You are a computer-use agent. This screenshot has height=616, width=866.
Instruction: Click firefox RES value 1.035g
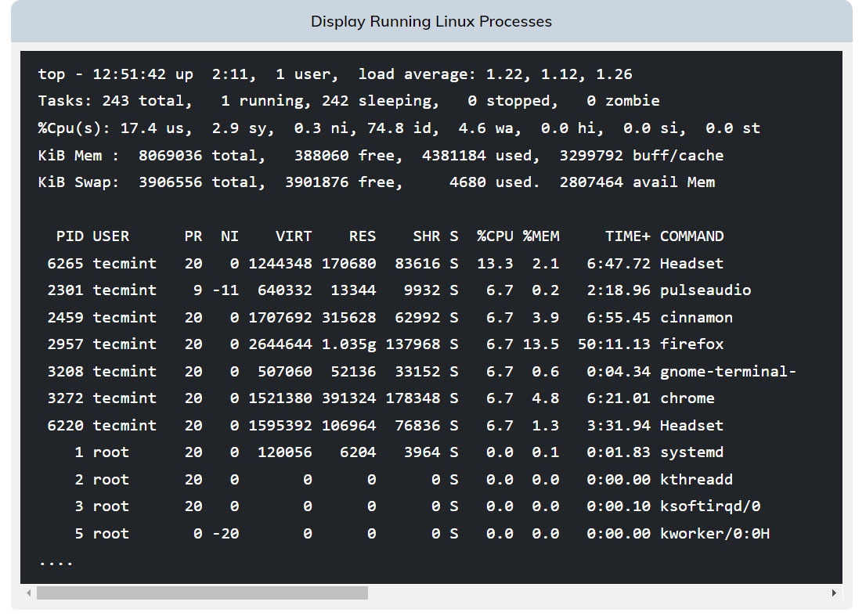click(x=348, y=344)
